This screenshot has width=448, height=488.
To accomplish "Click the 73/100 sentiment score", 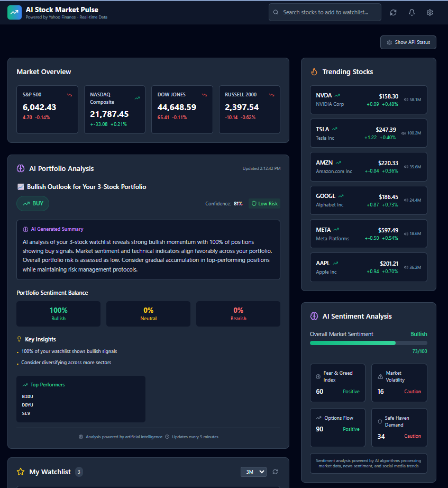I will [419, 351].
